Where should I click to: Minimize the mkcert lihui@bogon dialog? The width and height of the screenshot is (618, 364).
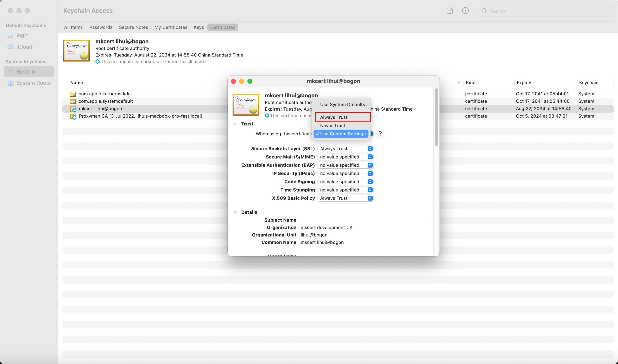[x=242, y=81]
